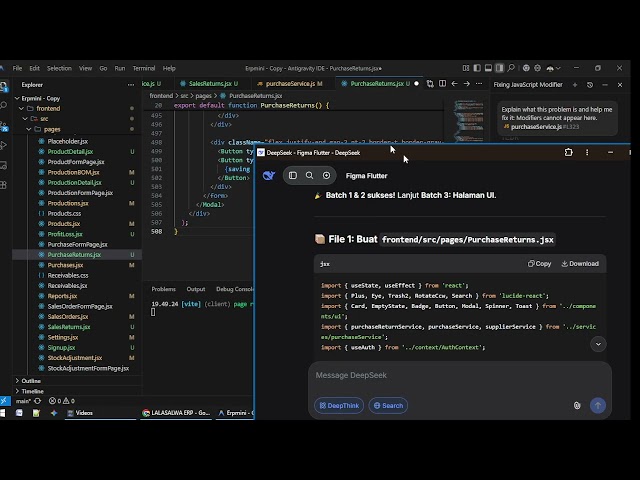Open source control view in activity bar
Viewport: 640px width, 480px height.
pyautogui.click(x=4, y=126)
